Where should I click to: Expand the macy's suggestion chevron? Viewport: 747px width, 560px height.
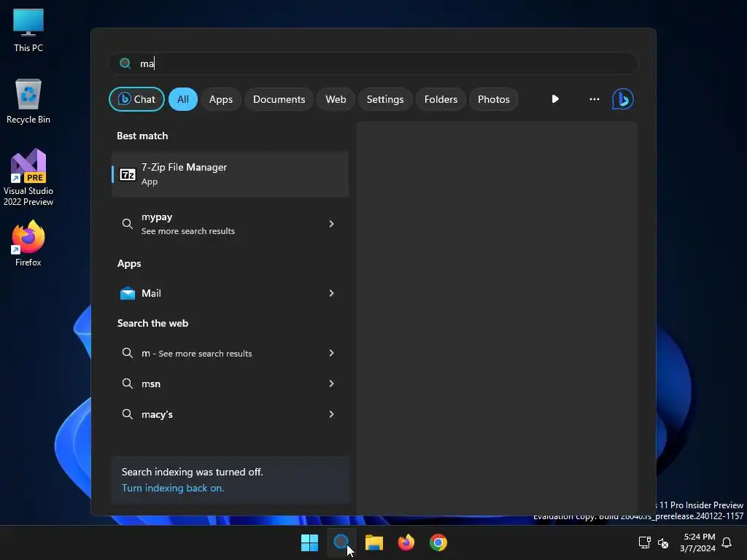[331, 414]
